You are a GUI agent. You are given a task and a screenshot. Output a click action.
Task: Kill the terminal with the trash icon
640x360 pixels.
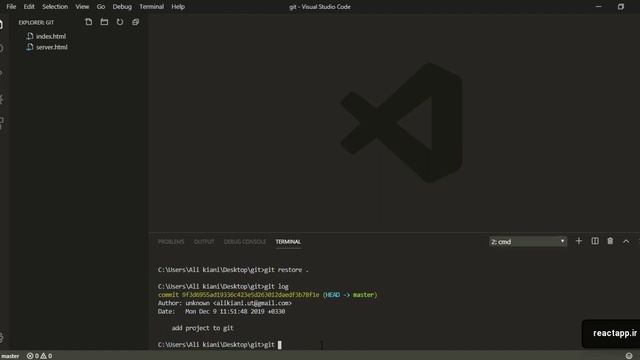tap(610, 241)
